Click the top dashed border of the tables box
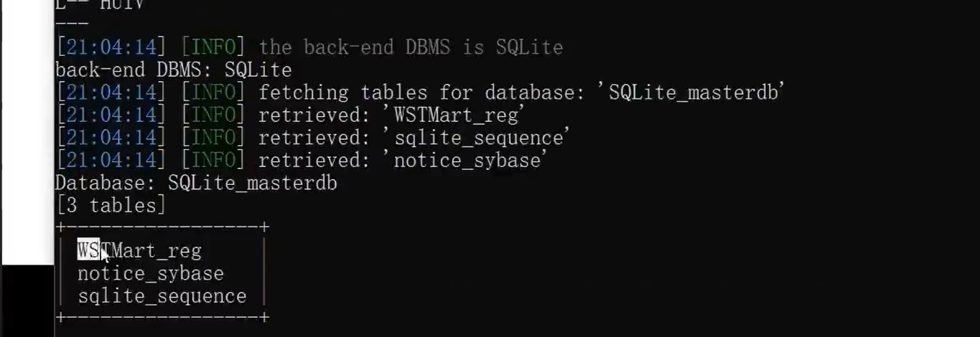Screen dimensions: 980x337 (x=162, y=228)
